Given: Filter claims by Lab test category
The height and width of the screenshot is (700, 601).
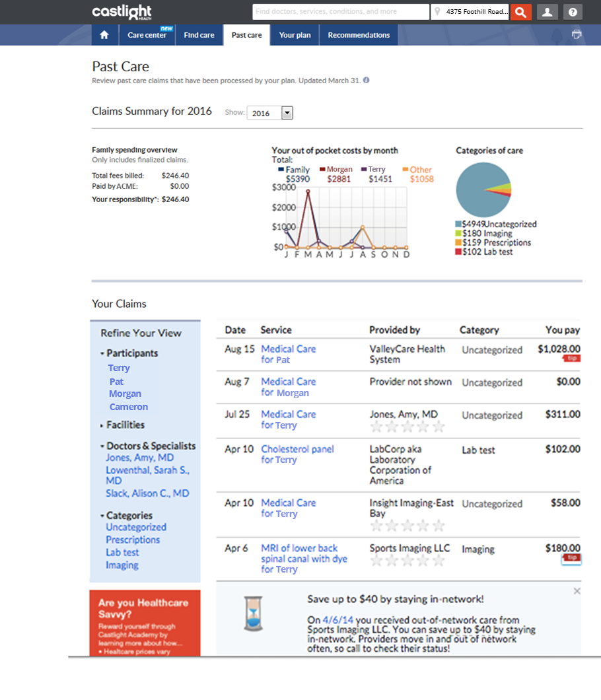Looking at the screenshot, I should coord(122,553).
